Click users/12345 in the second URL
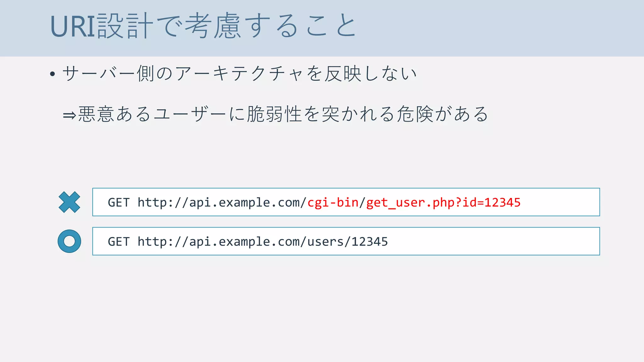 pyautogui.click(x=347, y=242)
